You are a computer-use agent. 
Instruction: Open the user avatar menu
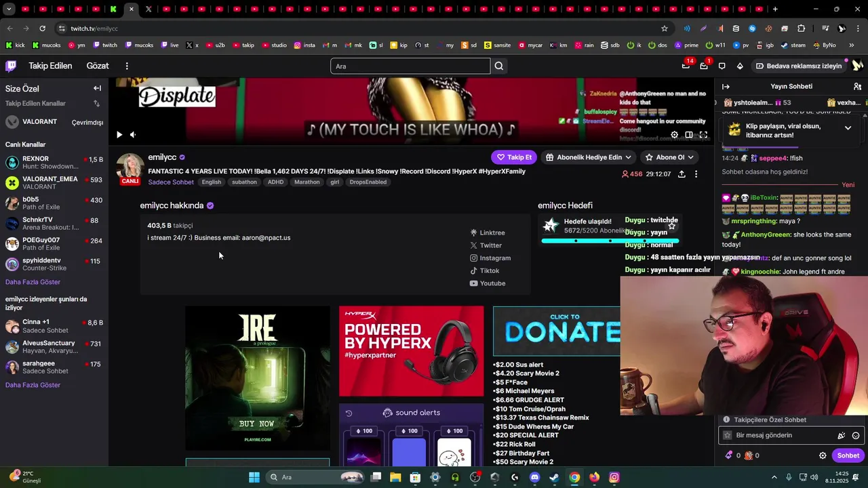click(x=857, y=66)
